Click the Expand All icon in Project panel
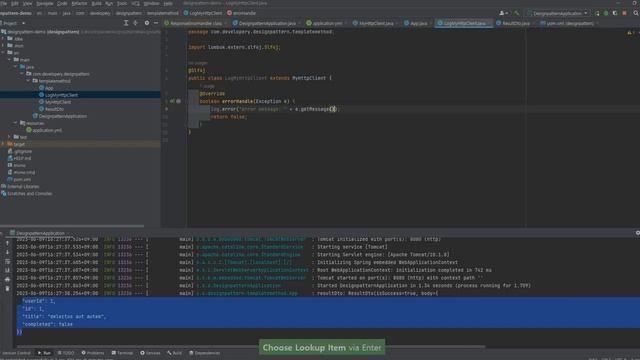 point(126,23)
